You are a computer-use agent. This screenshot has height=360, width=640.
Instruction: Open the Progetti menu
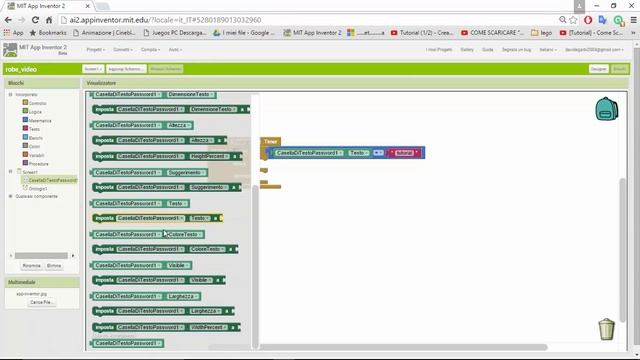tap(96, 50)
